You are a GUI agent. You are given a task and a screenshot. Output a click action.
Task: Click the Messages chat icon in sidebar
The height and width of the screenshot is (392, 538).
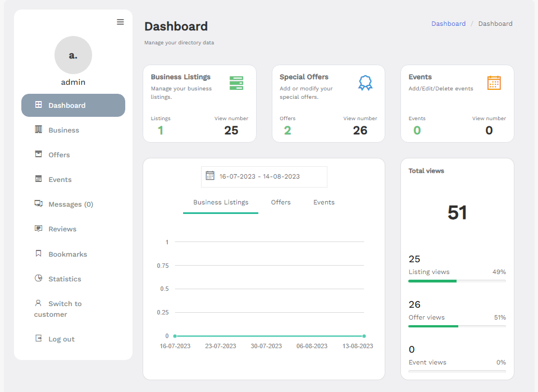tap(38, 203)
